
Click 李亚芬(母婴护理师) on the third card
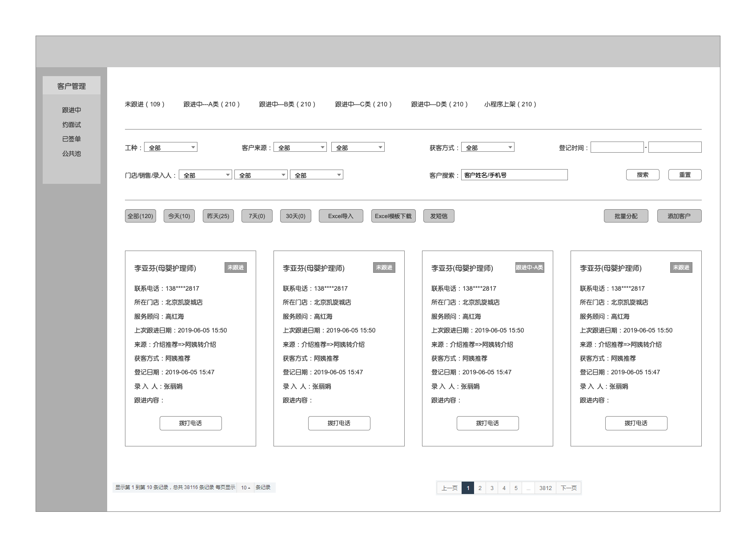coord(462,268)
